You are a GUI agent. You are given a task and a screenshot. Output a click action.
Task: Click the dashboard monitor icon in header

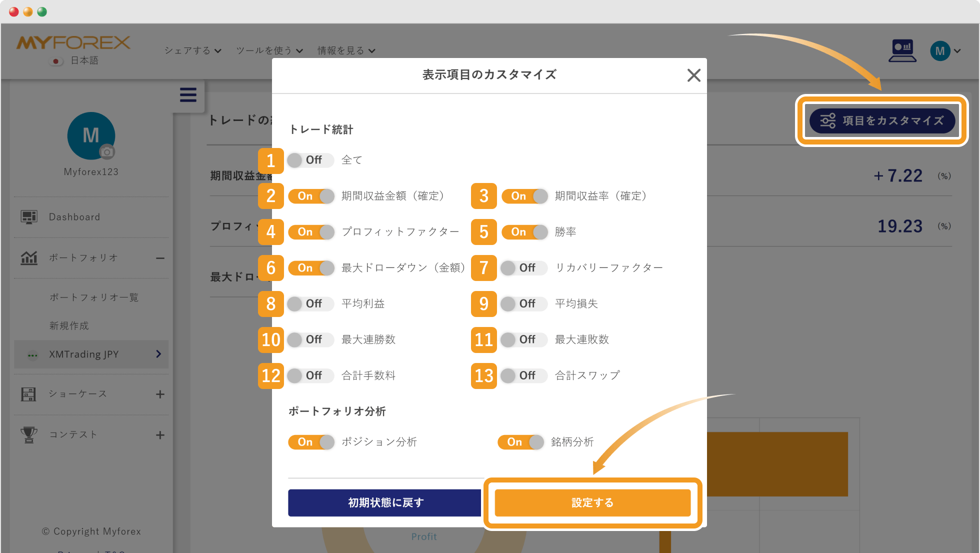[x=902, y=50]
